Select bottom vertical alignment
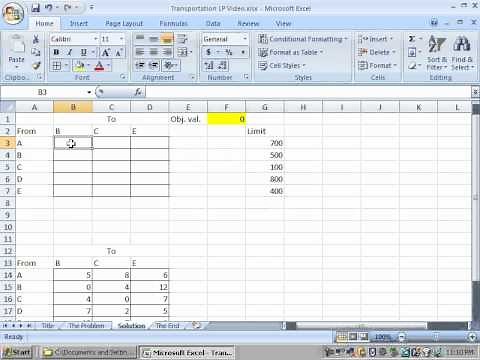480x360 pixels. click(x=167, y=39)
